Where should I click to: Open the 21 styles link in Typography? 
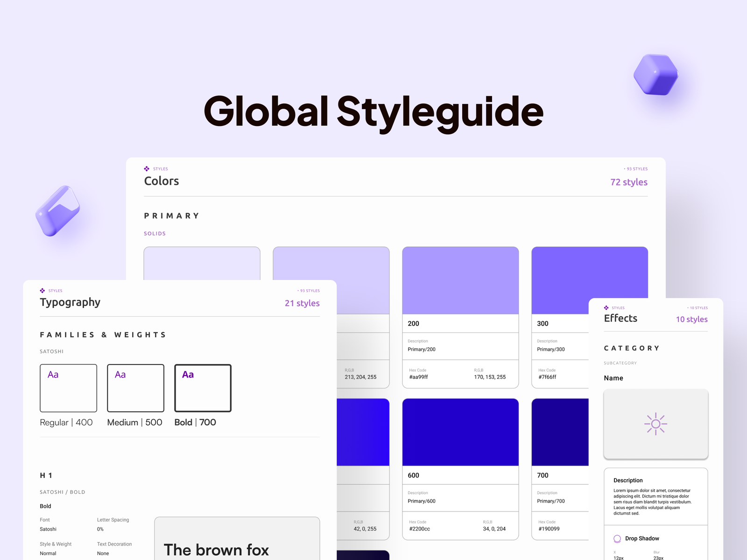[x=302, y=303]
